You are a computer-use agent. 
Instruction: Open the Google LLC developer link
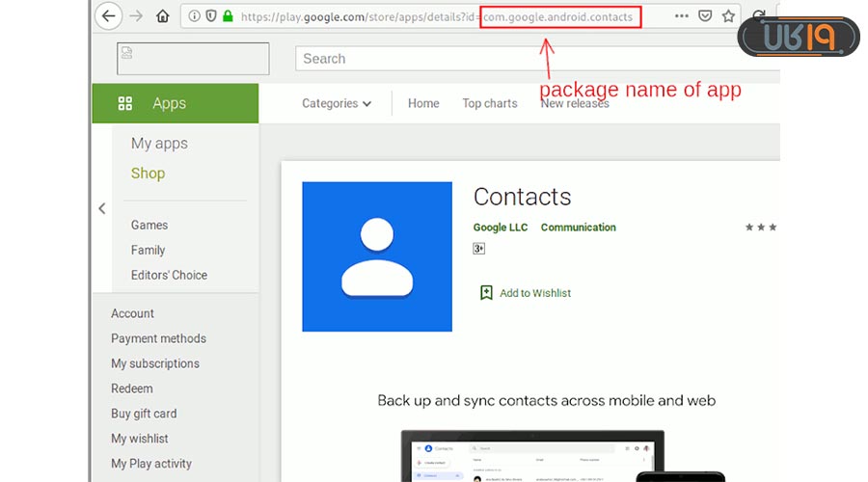click(x=500, y=228)
